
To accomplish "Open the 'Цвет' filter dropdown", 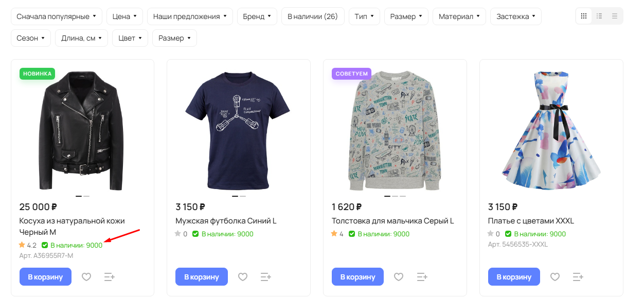I will 130,38.
